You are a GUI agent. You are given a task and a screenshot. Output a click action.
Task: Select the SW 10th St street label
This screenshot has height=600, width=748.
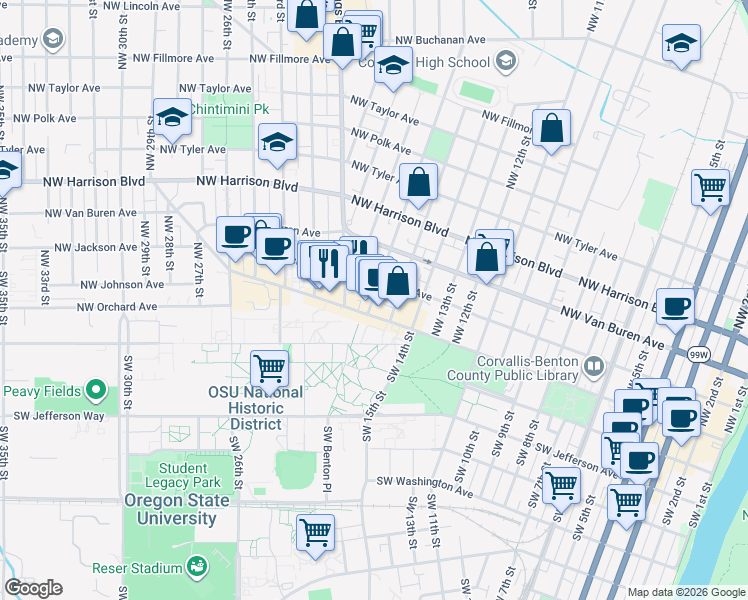[x=467, y=456]
